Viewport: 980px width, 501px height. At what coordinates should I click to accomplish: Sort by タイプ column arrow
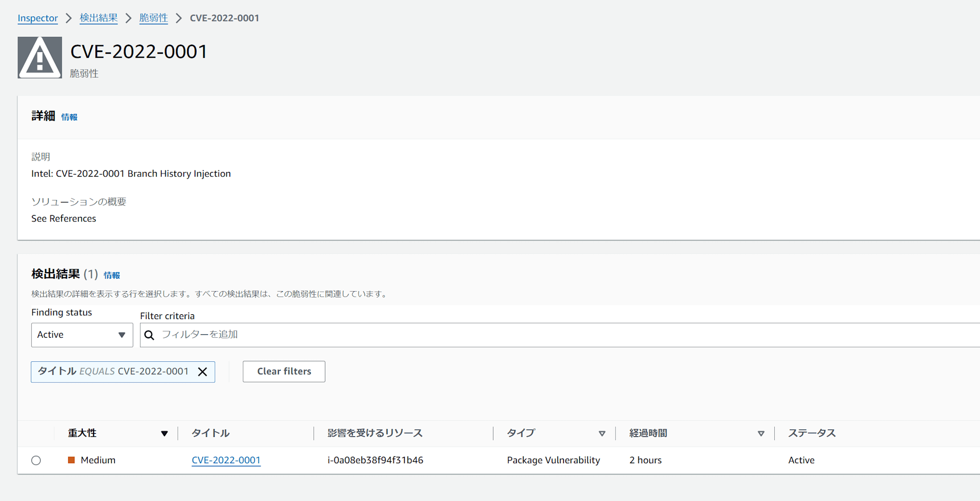[x=602, y=433]
